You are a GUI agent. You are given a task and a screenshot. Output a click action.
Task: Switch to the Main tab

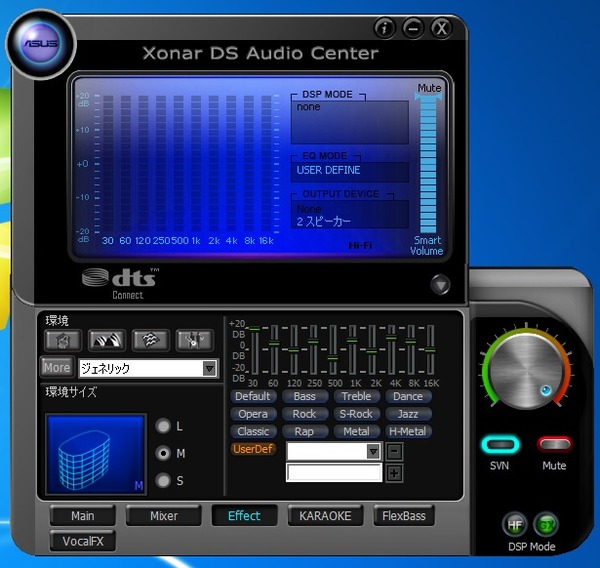[83, 516]
